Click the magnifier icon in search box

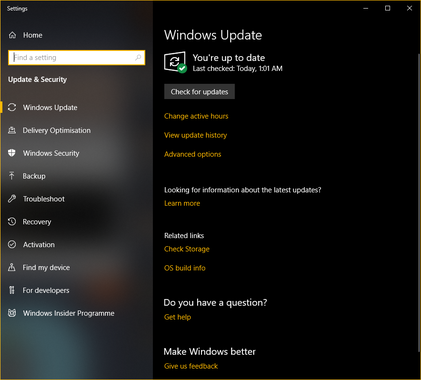[x=138, y=57]
